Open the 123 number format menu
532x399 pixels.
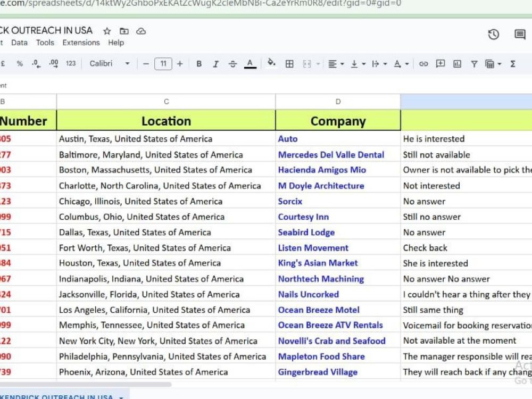(x=71, y=63)
